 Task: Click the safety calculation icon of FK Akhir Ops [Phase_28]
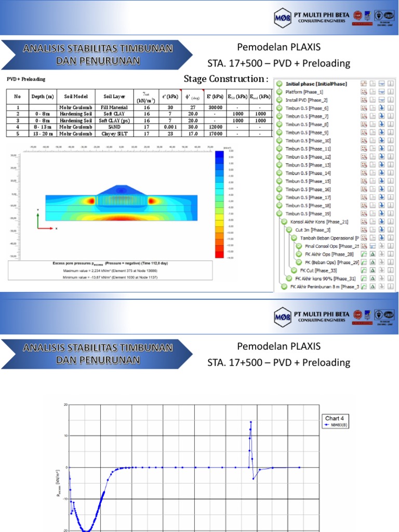(x=364, y=254)
